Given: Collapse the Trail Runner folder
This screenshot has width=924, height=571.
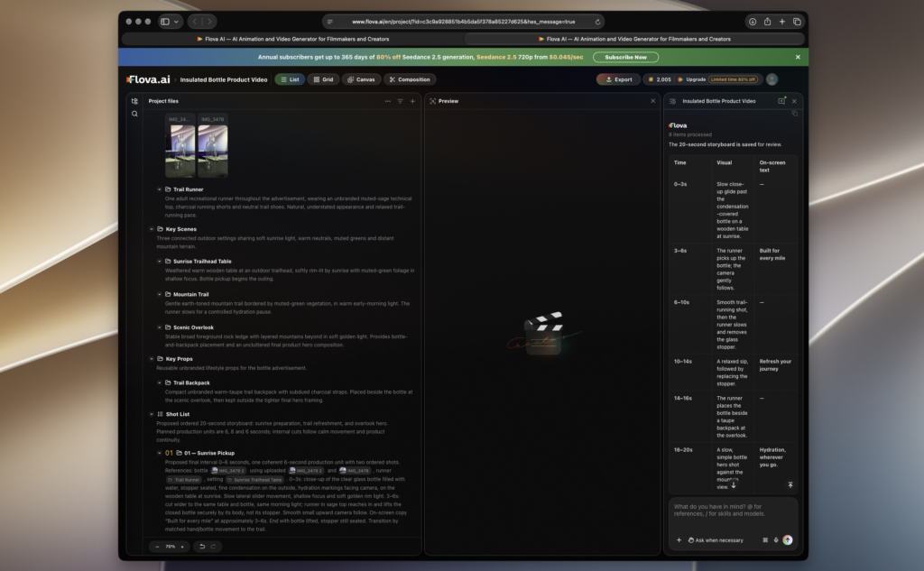Looking at the screenshot, I should pos(159,189).
